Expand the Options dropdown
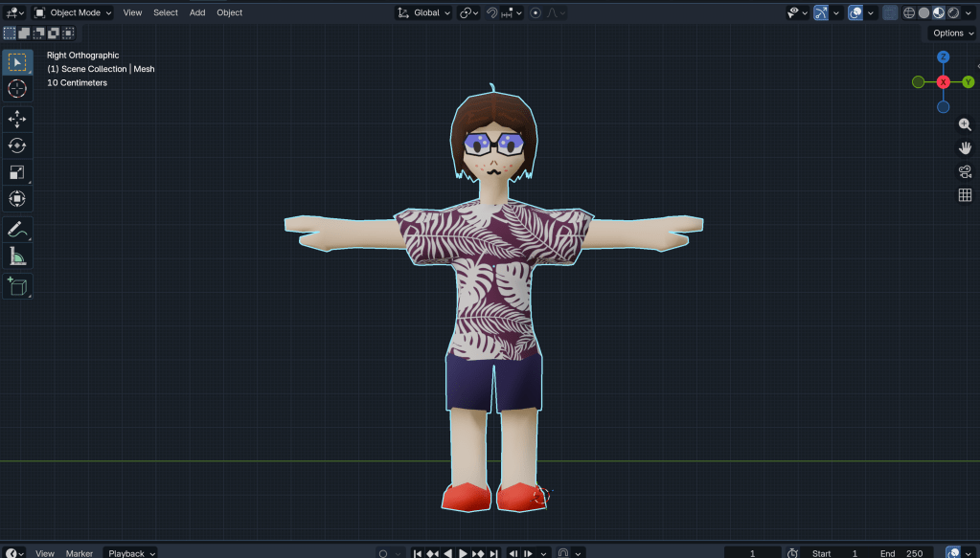The width and height of the screenshot is (980, 558). [x=952, y=33]
